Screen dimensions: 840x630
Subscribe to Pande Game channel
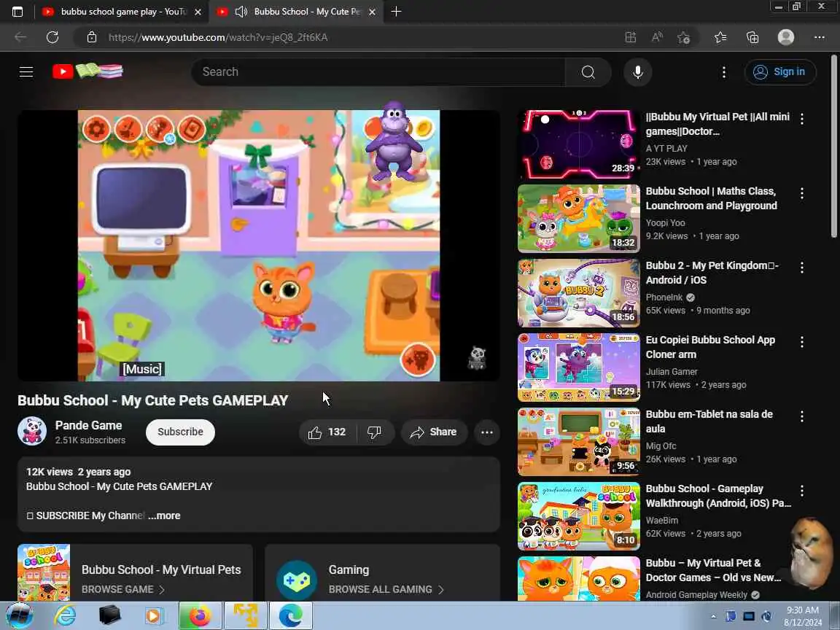pyautogui.click(x=180, y=432)
